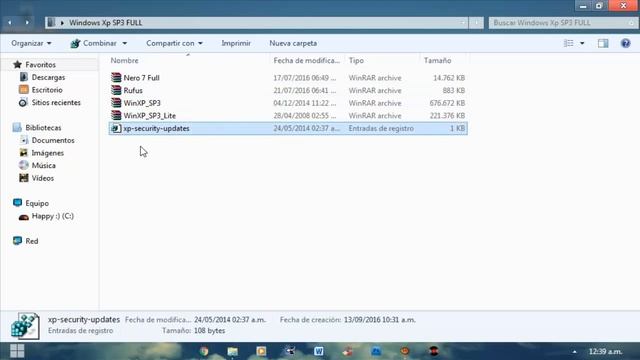Click the Escritorio icon in sidebar
Viewport: 640px width, 360px height.
[24, 90]
